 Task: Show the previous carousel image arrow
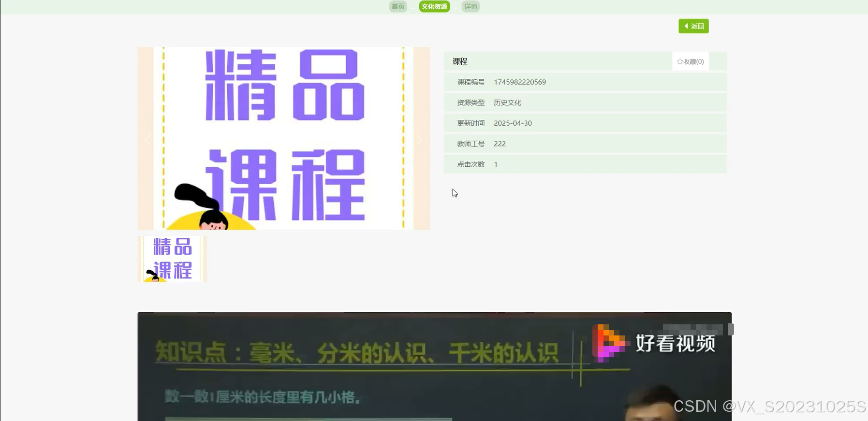[147, 140]
